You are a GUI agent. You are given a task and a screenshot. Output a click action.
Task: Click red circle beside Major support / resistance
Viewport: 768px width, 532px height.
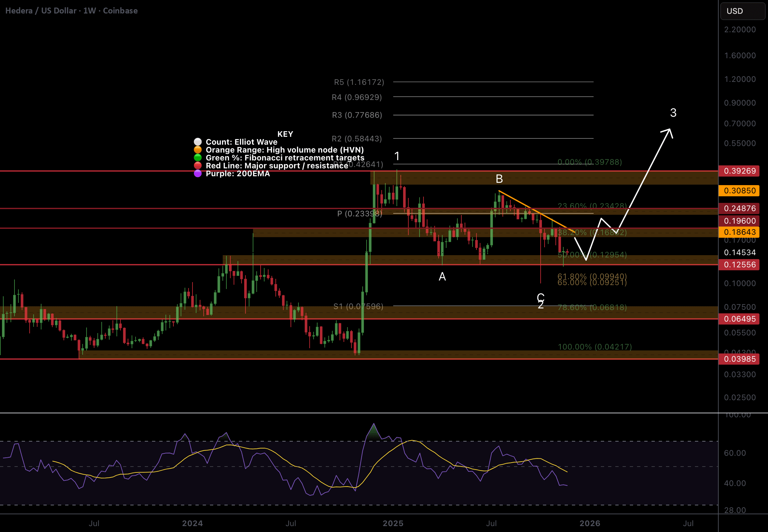[x=197, y=166]
